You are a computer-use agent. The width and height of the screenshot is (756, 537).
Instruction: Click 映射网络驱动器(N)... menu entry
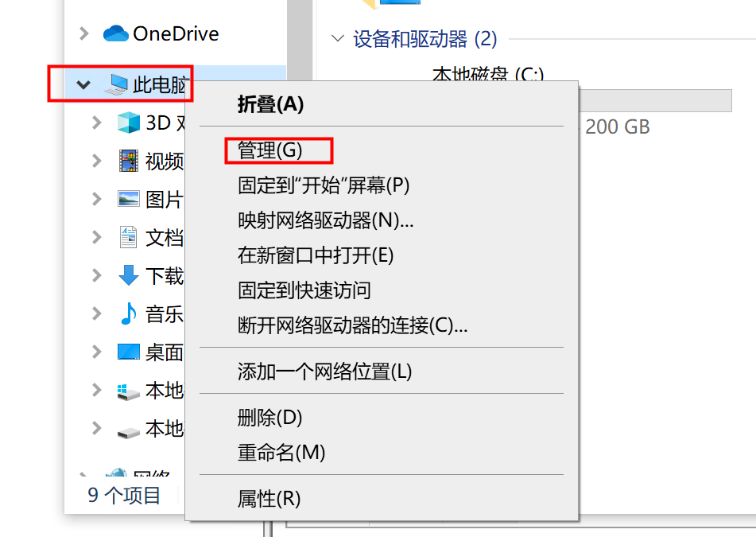coord(325,220)
